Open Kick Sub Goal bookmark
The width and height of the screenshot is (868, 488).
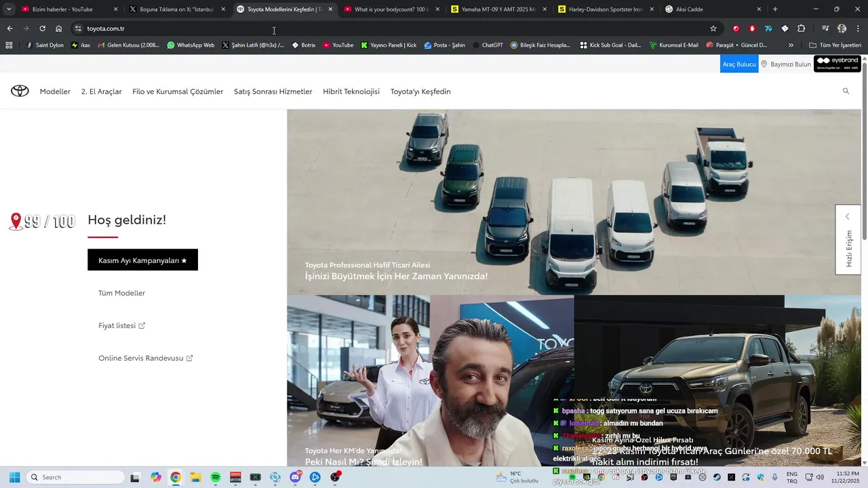pos(610,45)
